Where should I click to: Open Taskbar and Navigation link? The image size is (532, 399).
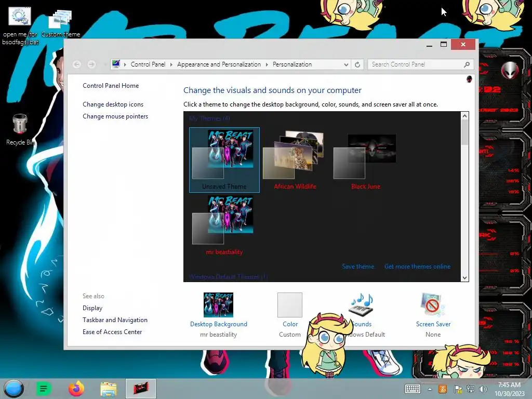tap(115, 320)
